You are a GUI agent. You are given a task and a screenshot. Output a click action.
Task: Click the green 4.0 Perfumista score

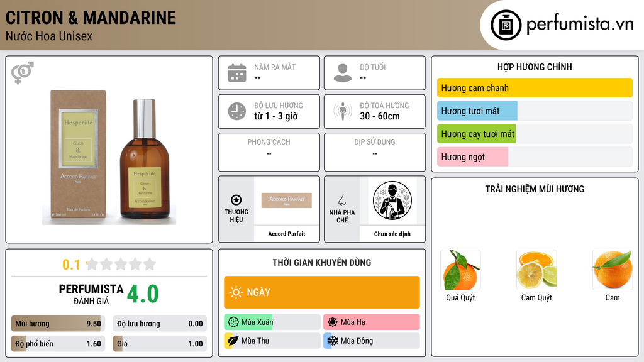(143, 294)
